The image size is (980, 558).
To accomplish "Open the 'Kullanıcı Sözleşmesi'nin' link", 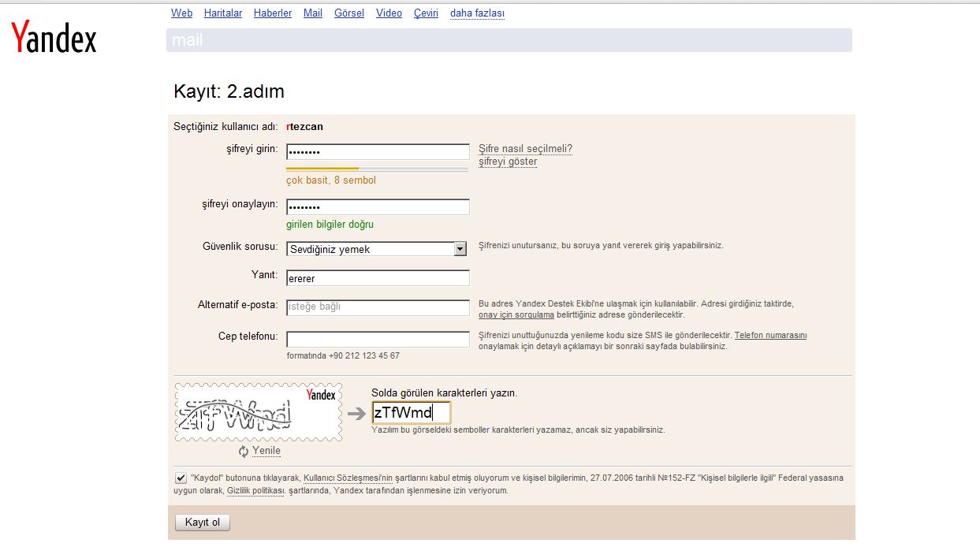I will (x=348, y=478).
